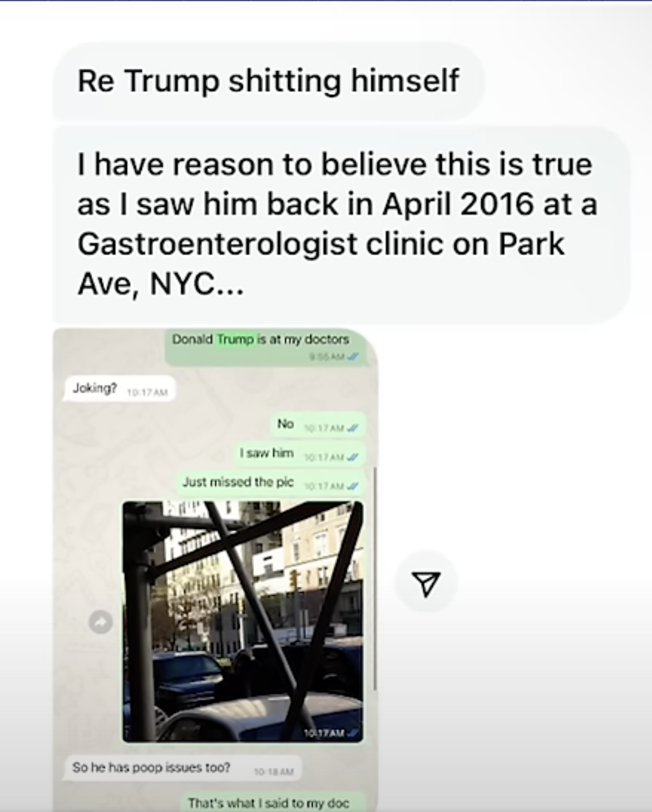The width and height of the screenshot is (652, 812).
Task: Tap the 'No' sent message
Action: click(319, 425)
